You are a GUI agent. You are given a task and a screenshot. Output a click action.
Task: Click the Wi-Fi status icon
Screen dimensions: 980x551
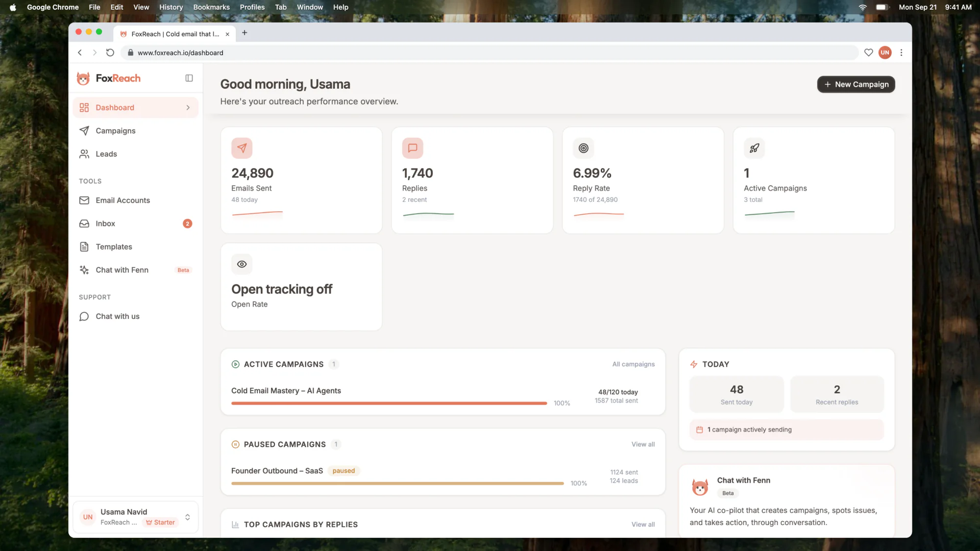point(863,7)
